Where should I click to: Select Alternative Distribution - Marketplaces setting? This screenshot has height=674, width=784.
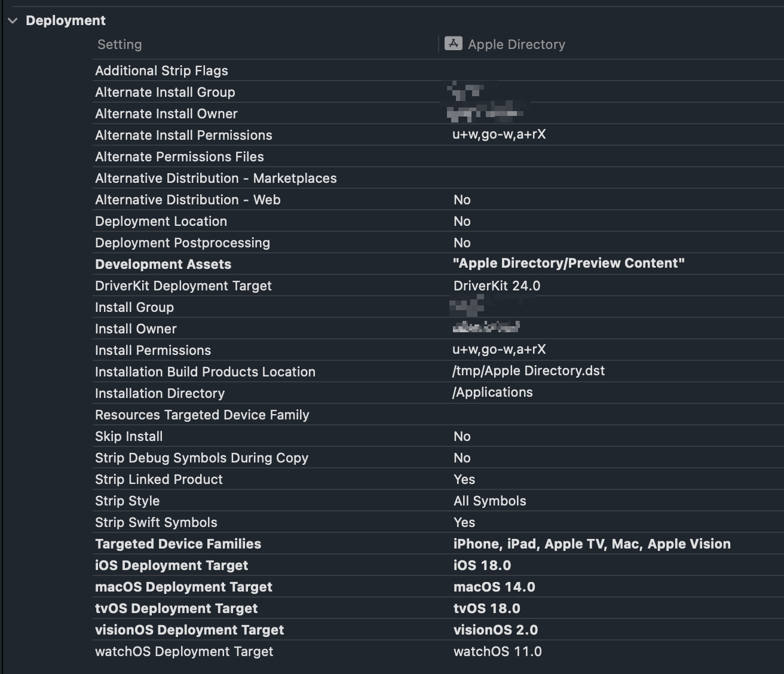(x=216, y=178)
